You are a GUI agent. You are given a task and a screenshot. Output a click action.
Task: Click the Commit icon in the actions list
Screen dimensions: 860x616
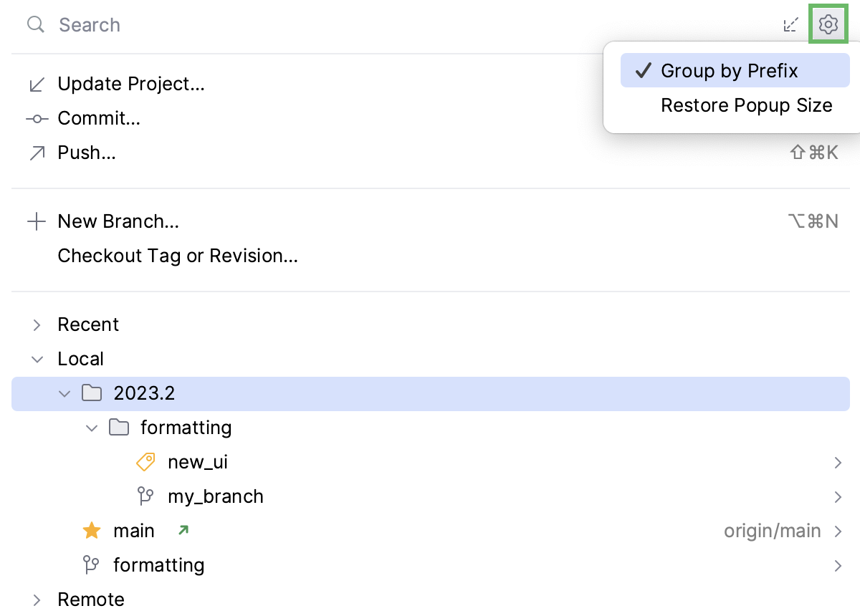pos(37,118)
